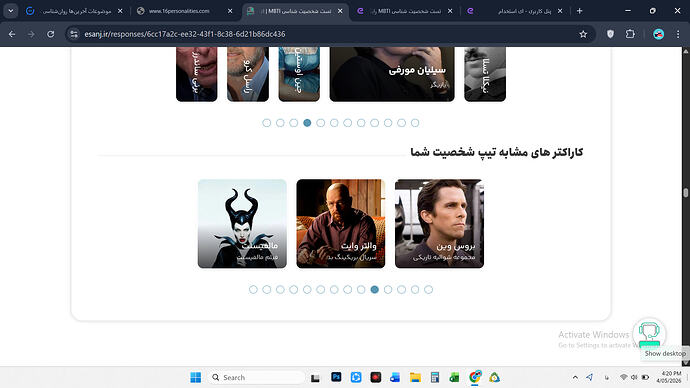The width and height of the screenshot is (690, 388).
Task: Open a new browser tab
Action: coord(580,11)
